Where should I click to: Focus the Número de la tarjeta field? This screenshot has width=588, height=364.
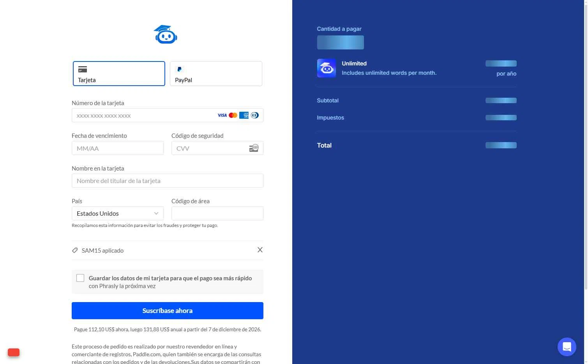[x=168, y=115]
